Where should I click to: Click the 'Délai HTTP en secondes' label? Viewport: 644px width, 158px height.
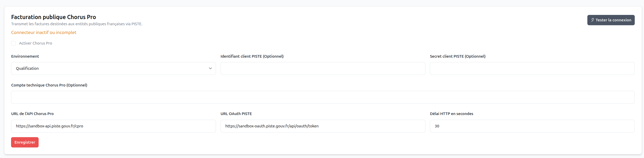(x=451, y=114)
